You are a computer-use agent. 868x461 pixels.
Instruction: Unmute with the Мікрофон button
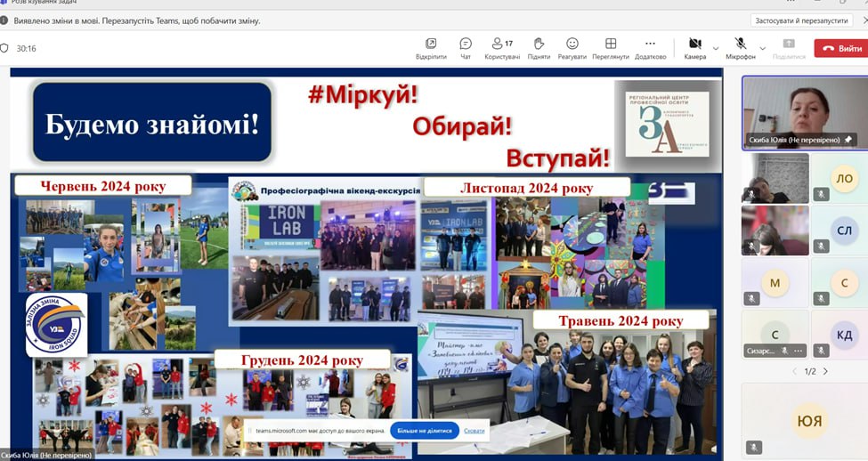coord(740,48)
